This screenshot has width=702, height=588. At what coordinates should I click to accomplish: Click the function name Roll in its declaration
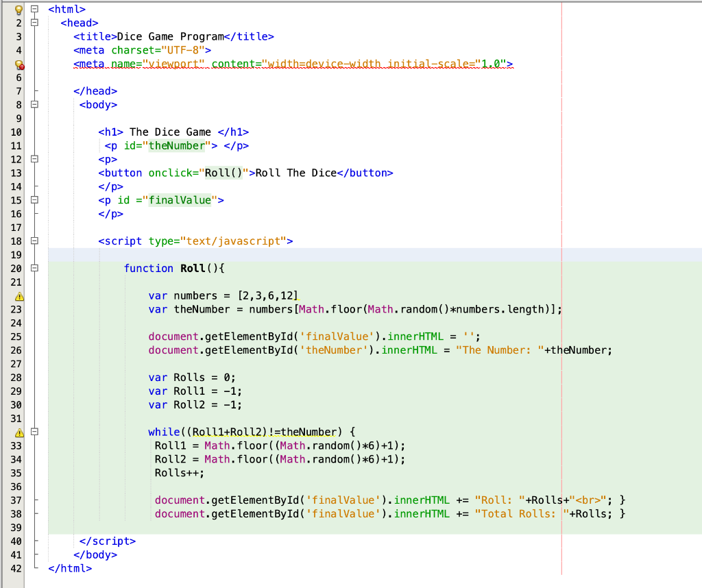point(193,269)
